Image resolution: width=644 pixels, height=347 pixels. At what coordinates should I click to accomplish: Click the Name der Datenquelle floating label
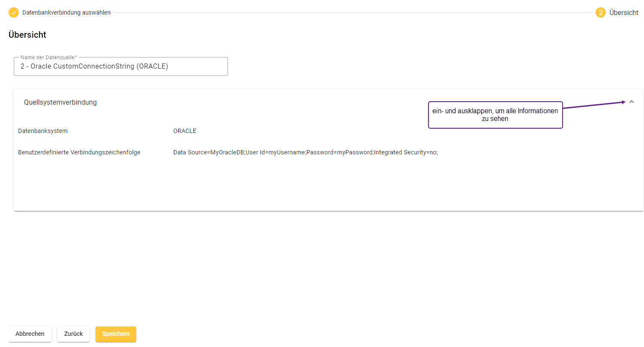click(49, 57)
